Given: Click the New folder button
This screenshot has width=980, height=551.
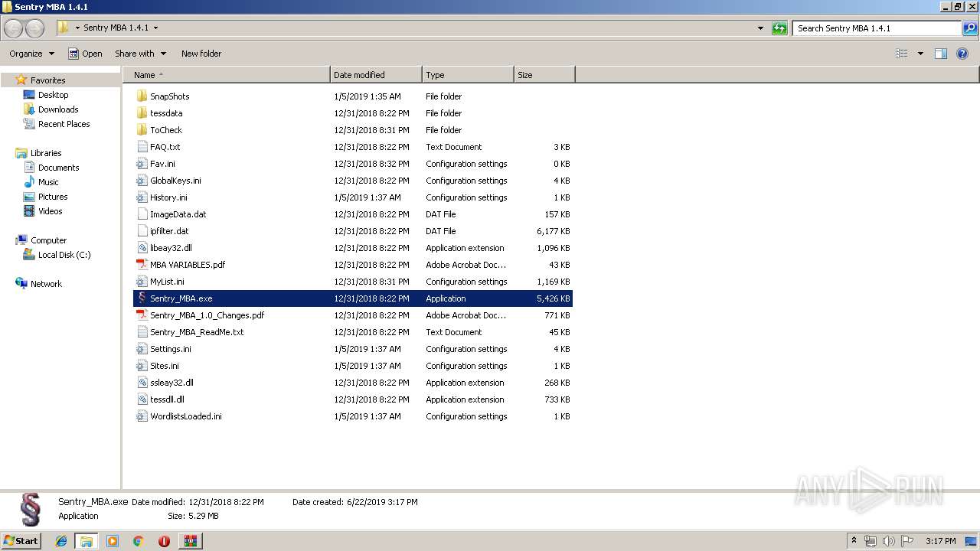Looking at the screenshot, I should [201, 54].
